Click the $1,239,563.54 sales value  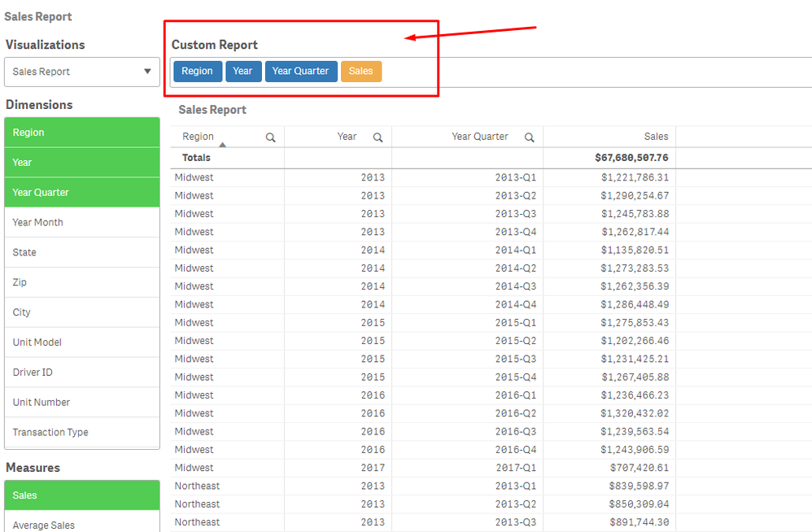pos(635,431)
